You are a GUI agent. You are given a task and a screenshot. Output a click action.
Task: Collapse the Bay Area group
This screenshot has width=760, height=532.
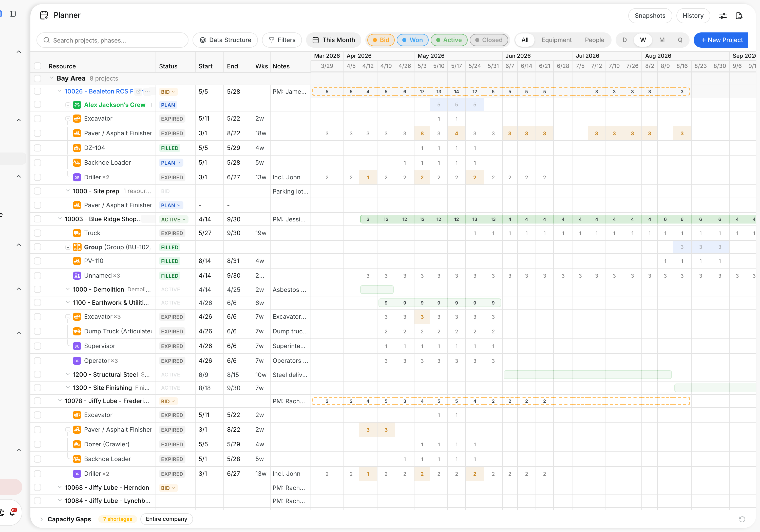52,78
